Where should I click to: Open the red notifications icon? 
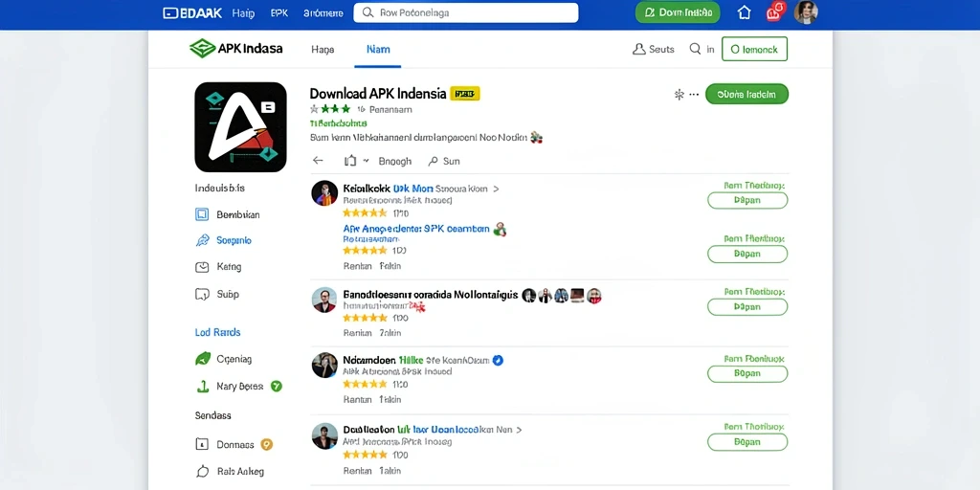click(775, 11)
